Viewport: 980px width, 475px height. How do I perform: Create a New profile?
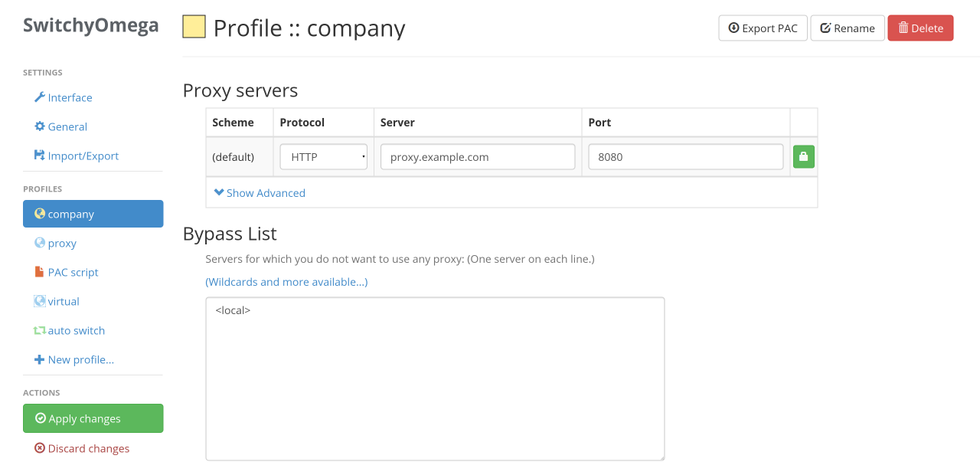point(93,359)
